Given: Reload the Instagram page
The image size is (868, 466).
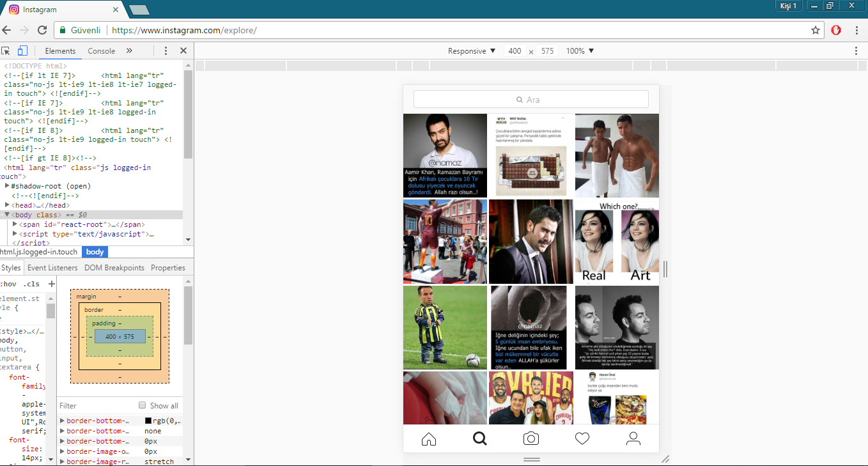Looking at the screenshot, I should (42, 30).
